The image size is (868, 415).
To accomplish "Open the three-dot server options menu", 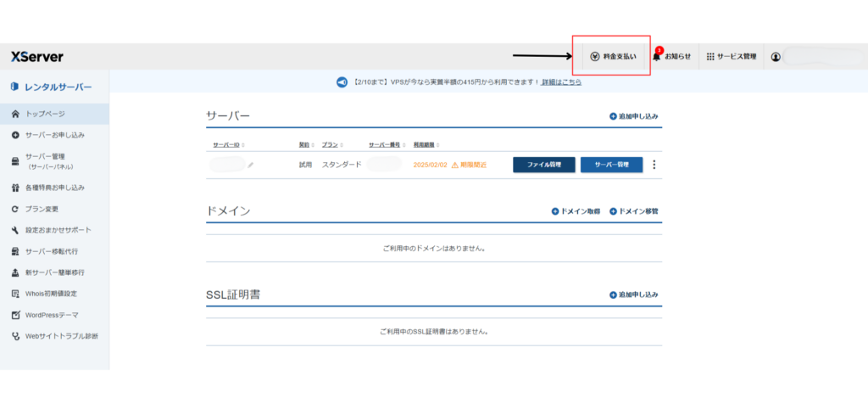I will (654, 165).
